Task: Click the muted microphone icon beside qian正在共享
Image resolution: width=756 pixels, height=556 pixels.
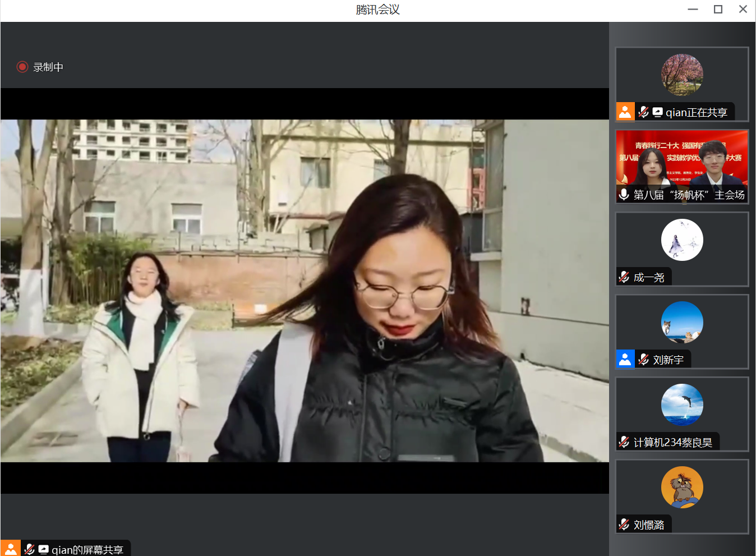Action: (x=643, y=111)
